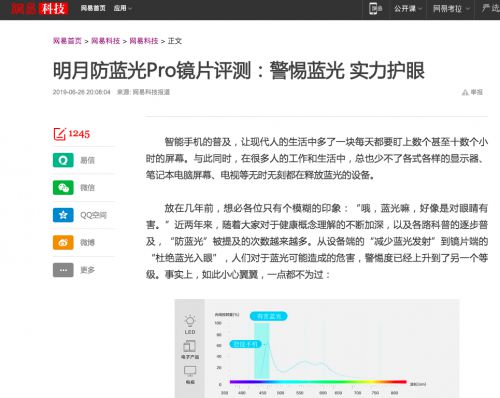Click the publish date 2019-06-26
The height and width of the screenshot is (398, 500).
click(x=81, y=92)
